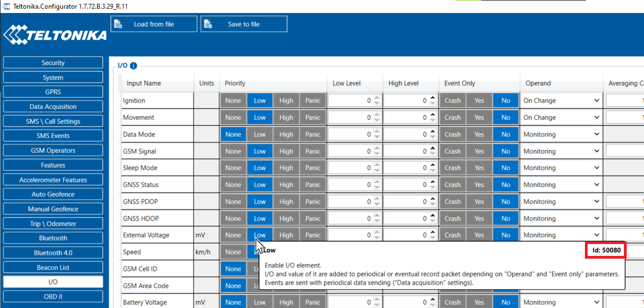Viewport: 644px width, 308px height.
Task: Open Sleep Mode Operand dropdown
Action: click(561, 168)
